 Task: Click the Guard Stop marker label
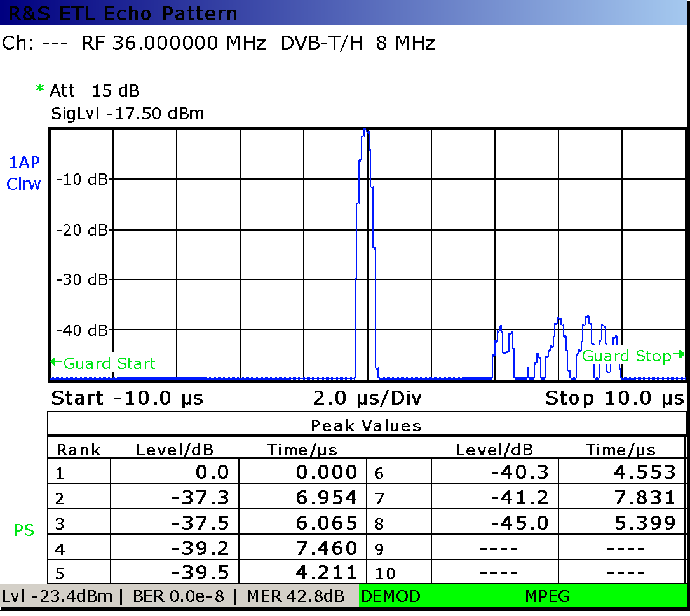coord(632,356)
